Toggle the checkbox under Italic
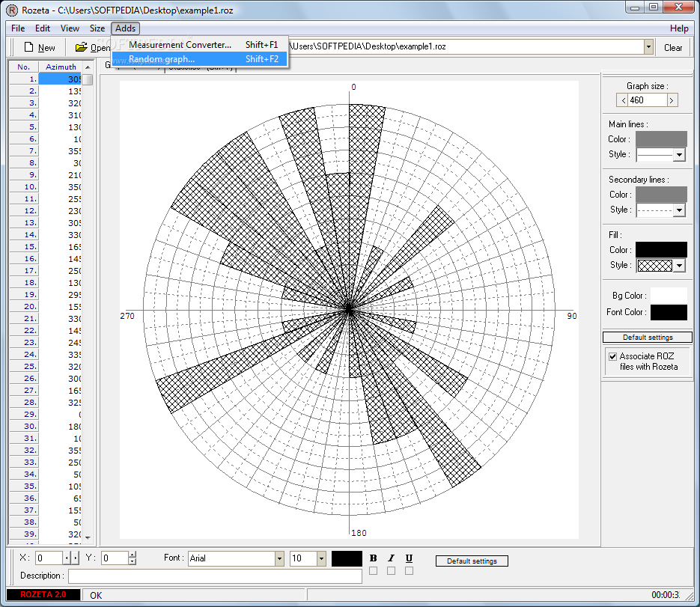Screen dimensions: 700x607 point(391,571)
